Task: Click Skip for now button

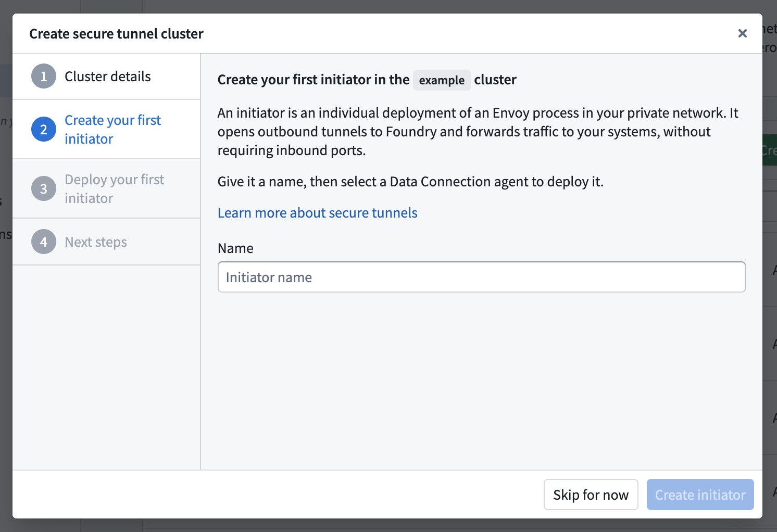Action: pos(591,495)
